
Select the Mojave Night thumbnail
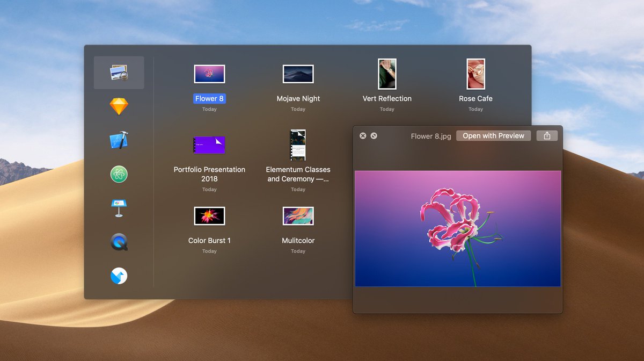pyautogui.click(x=298, y=74)
